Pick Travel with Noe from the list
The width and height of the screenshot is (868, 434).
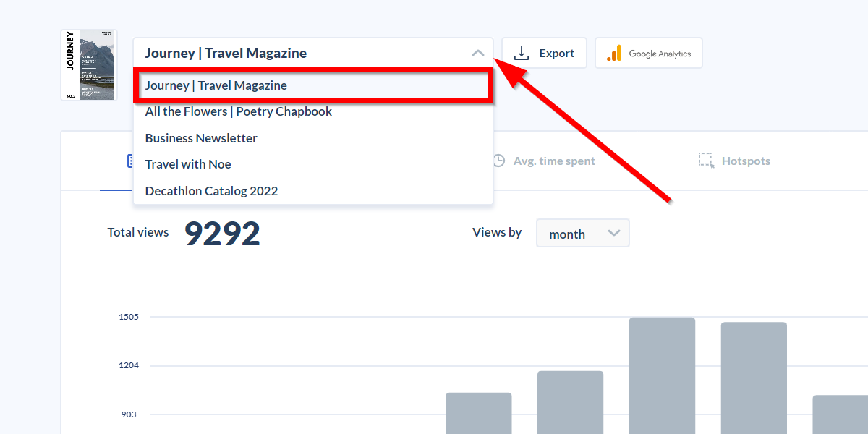188,164
